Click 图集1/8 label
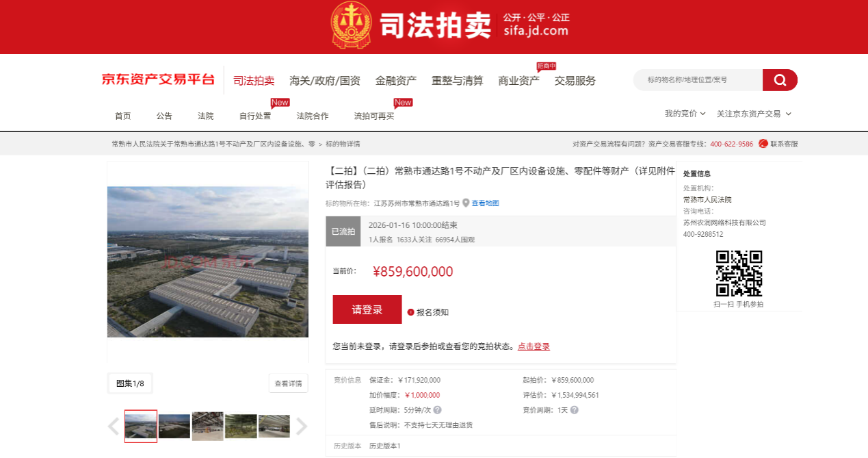 point(130,383)
